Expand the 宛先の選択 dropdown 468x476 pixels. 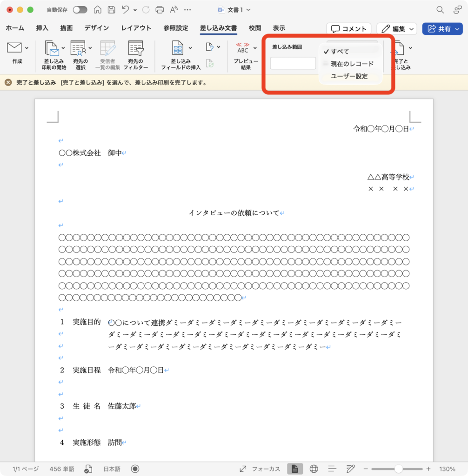[x=90, y=47]
